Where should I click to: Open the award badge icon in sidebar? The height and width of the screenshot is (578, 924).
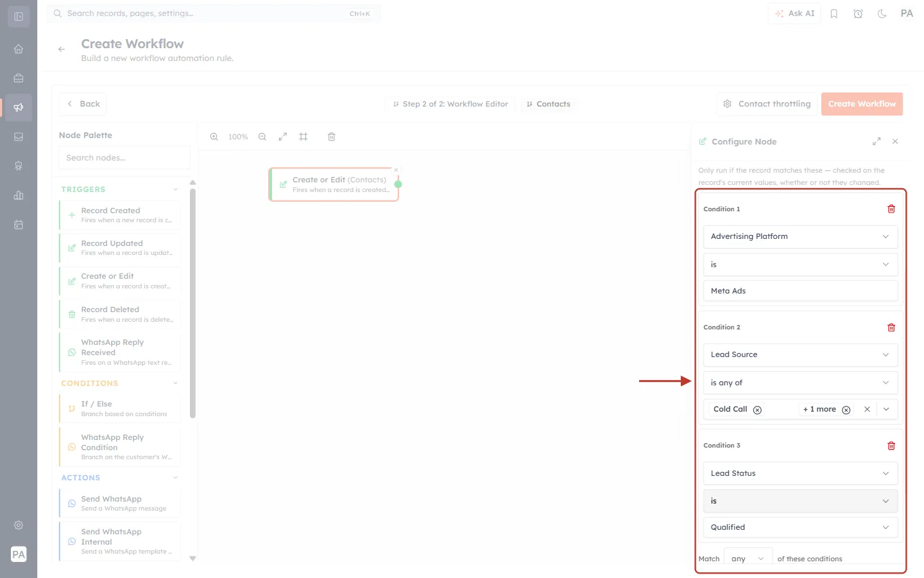pos(19,166)
